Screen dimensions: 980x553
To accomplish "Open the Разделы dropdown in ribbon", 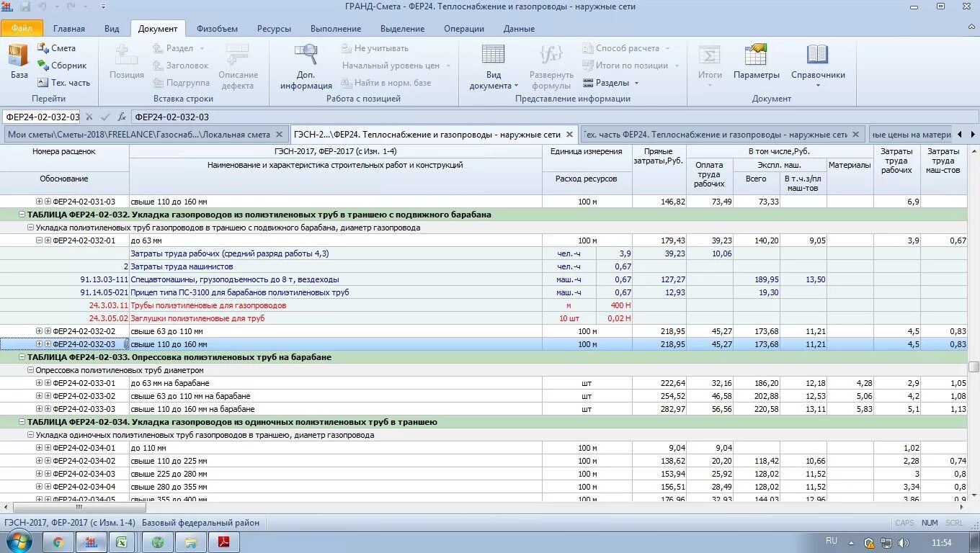I will pos(611,83).
